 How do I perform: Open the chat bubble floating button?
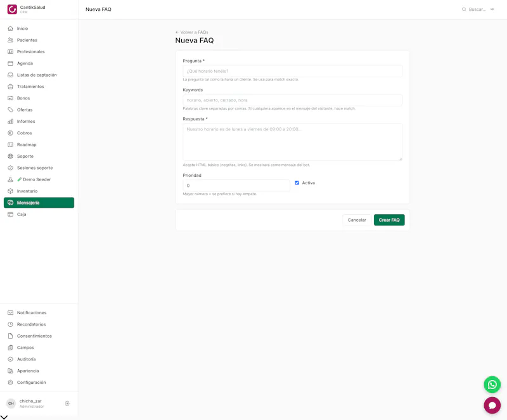click(492, 405)
